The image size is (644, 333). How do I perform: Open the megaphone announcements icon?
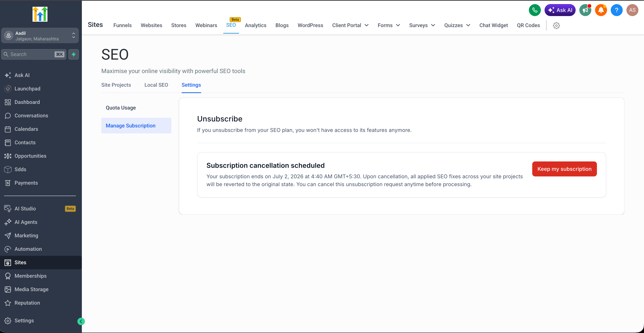pyautogui.click(x=585, y=10)
